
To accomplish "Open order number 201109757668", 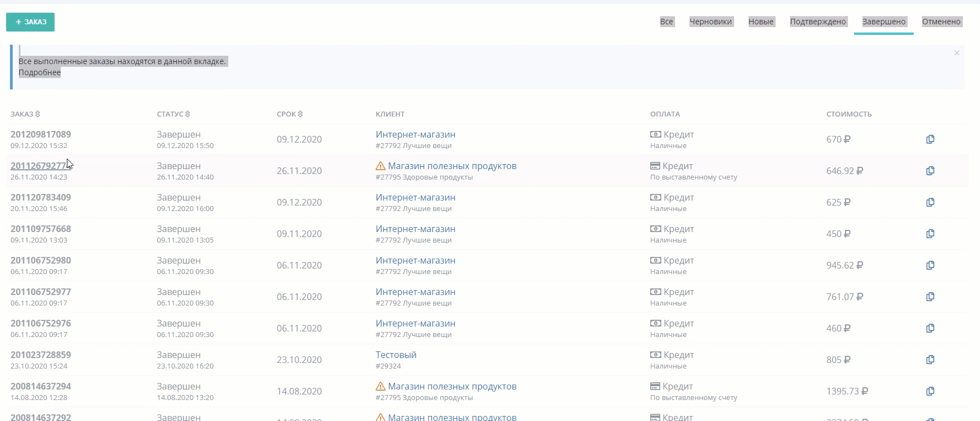I will click(41, 229).
